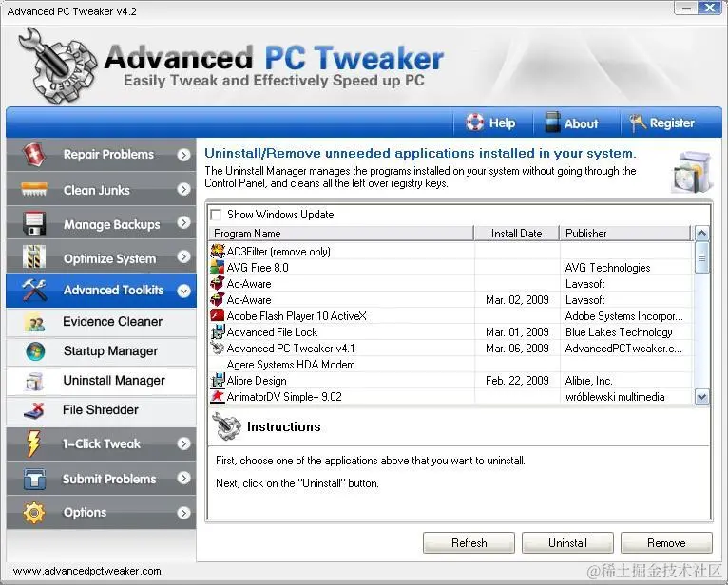Click the Help lifebuoy icon

click(x=474, y=123)
